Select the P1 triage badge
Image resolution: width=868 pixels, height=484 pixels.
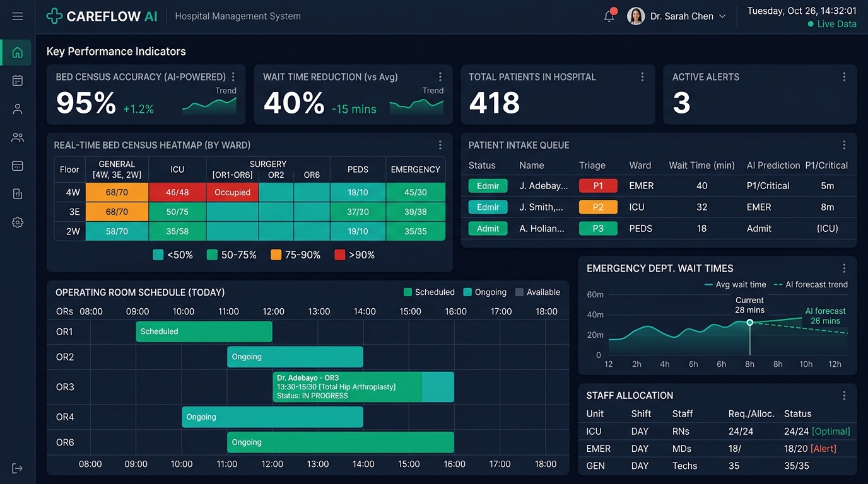coord(598,186)
